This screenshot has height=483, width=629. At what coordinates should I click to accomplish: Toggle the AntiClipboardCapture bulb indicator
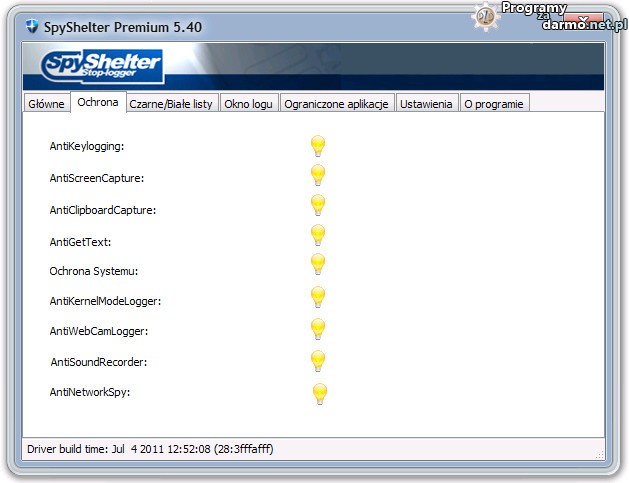[317, 206]
